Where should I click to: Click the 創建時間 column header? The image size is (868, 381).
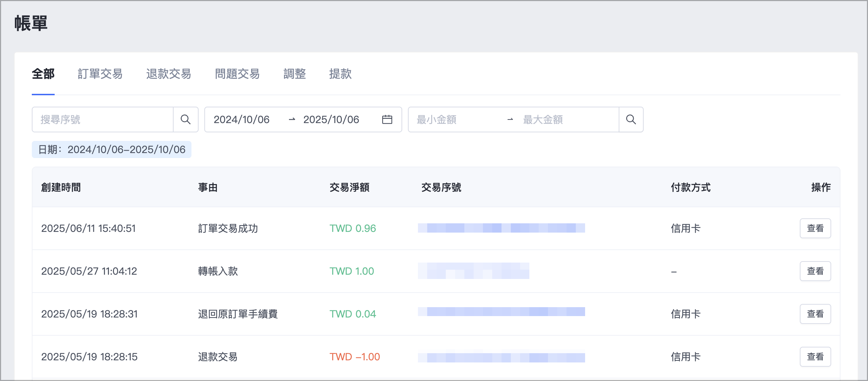tap(61, 187)
